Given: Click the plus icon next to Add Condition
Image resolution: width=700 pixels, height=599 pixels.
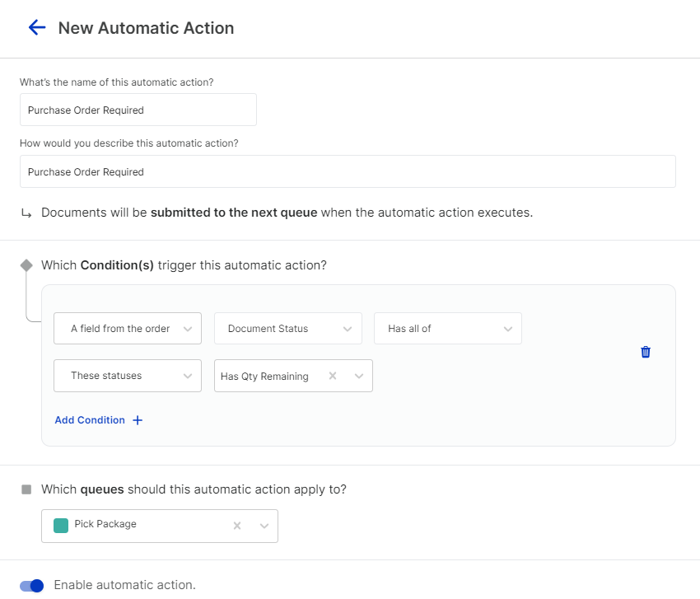Looking at the screenshot, I should coord(138,420).
